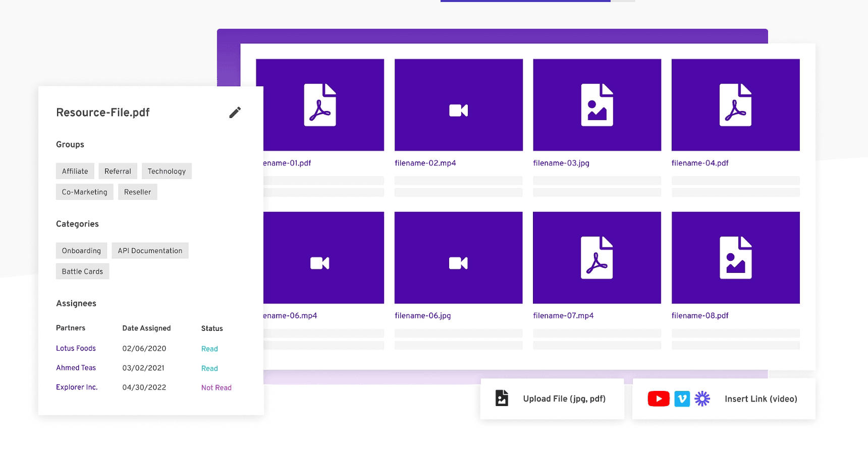Click the date 02/06/2020
This screenshot has height=456, width=868.
[144, 348]
